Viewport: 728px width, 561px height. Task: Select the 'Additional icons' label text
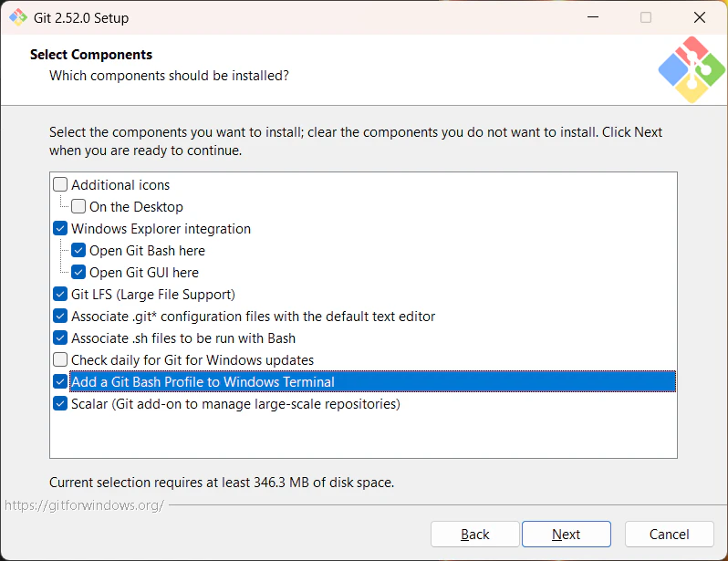pos(120,185)
